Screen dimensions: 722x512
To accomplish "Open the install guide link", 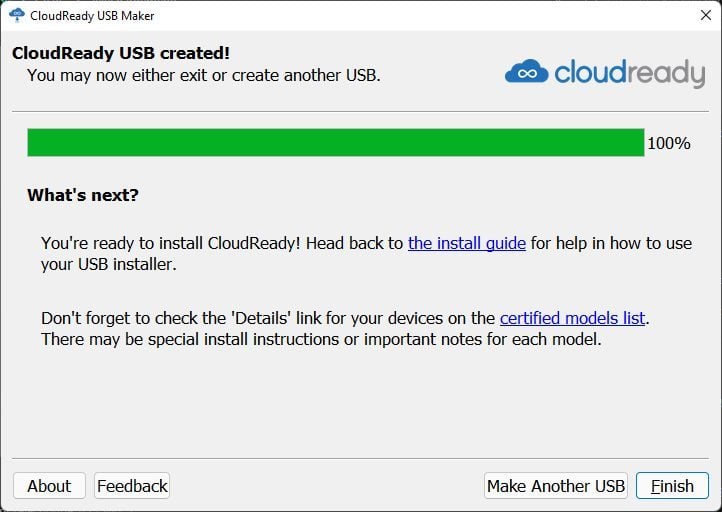I will 466,243.
